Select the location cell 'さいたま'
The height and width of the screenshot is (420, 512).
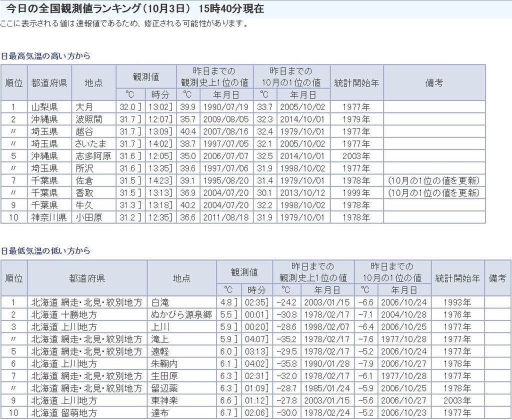[93, 143]
